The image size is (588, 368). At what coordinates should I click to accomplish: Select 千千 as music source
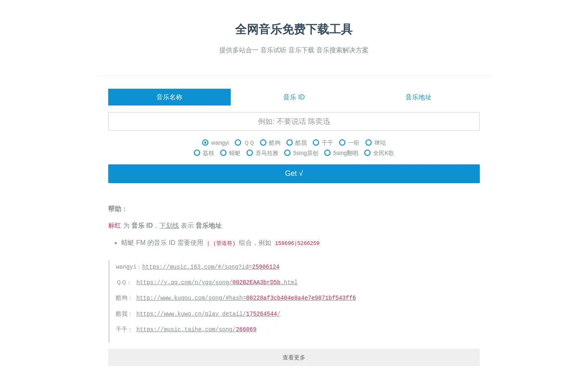tap(316, 143)
